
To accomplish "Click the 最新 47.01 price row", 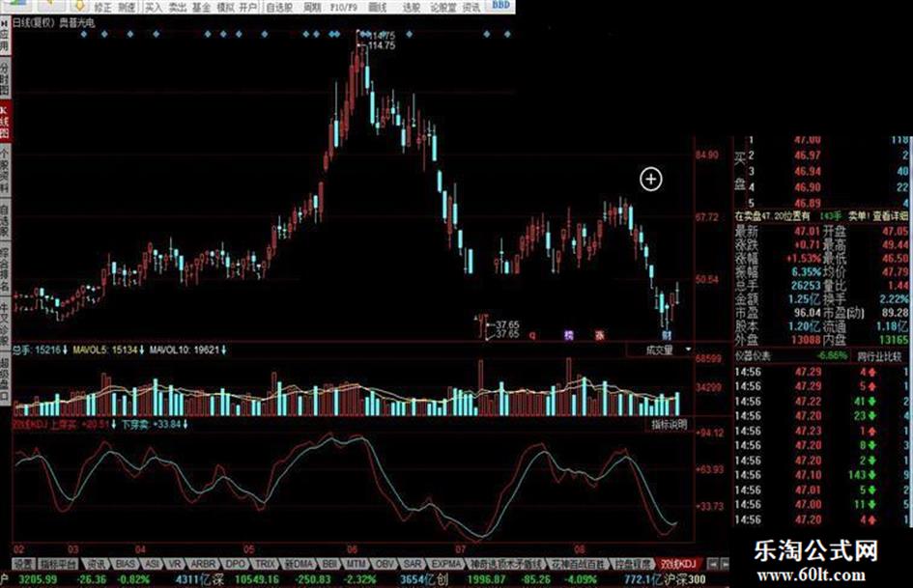I will 778,231.
